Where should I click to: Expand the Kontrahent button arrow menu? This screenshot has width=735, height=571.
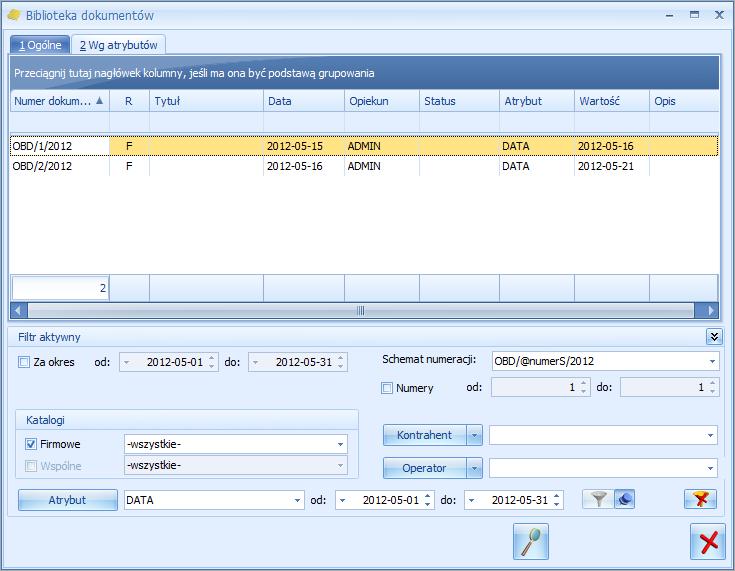(474, 435)
